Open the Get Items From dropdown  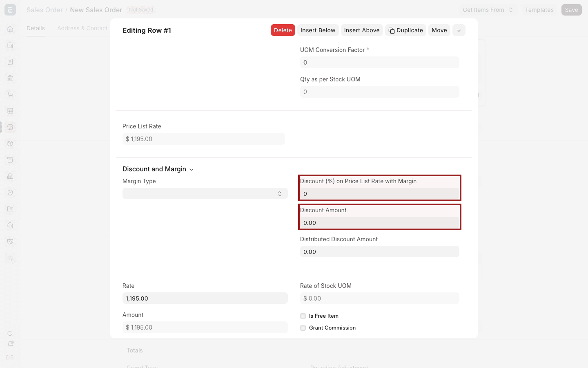488,10
